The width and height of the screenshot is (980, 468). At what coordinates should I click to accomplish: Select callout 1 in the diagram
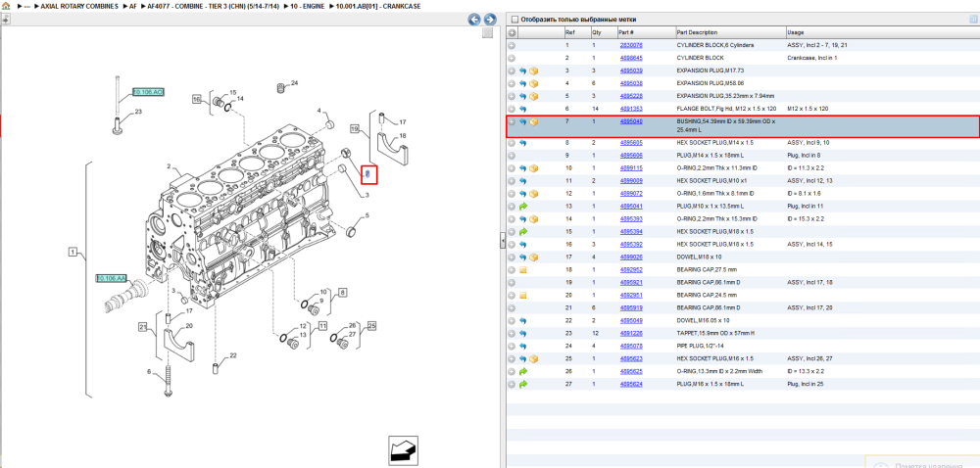(73, 253)
